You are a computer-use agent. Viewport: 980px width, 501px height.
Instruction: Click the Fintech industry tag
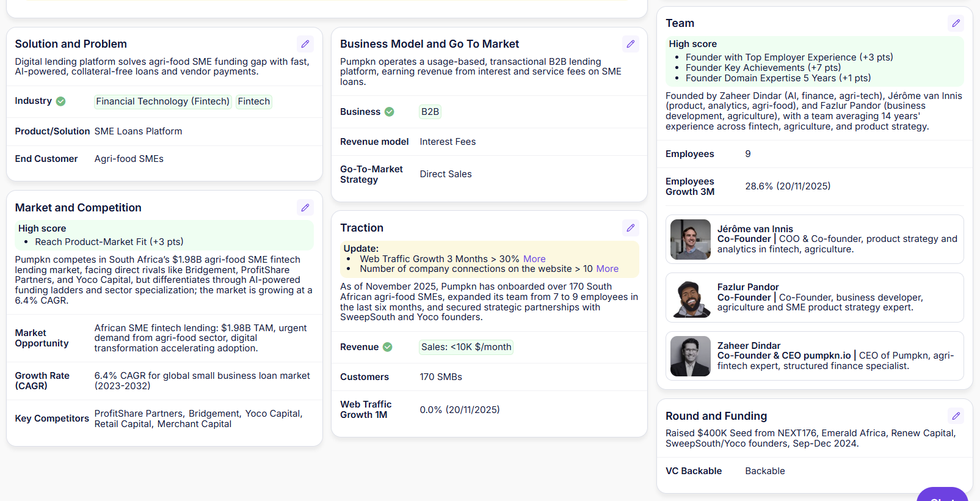click(x=253, y=101)
